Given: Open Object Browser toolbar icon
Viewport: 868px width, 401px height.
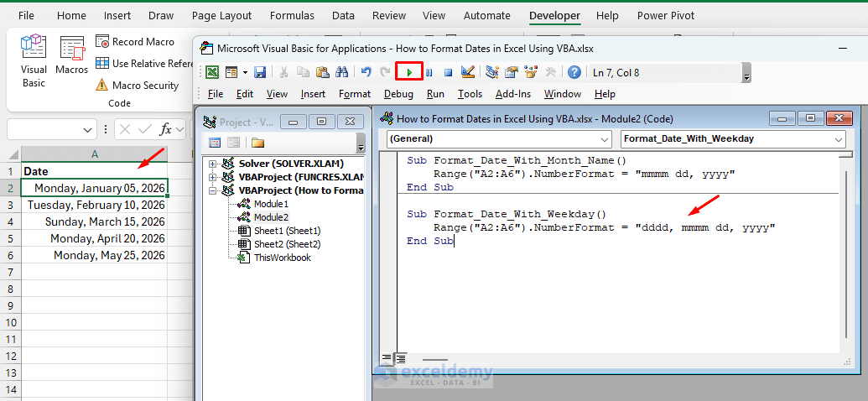Looking at the screenshot, I should [531, 72].
